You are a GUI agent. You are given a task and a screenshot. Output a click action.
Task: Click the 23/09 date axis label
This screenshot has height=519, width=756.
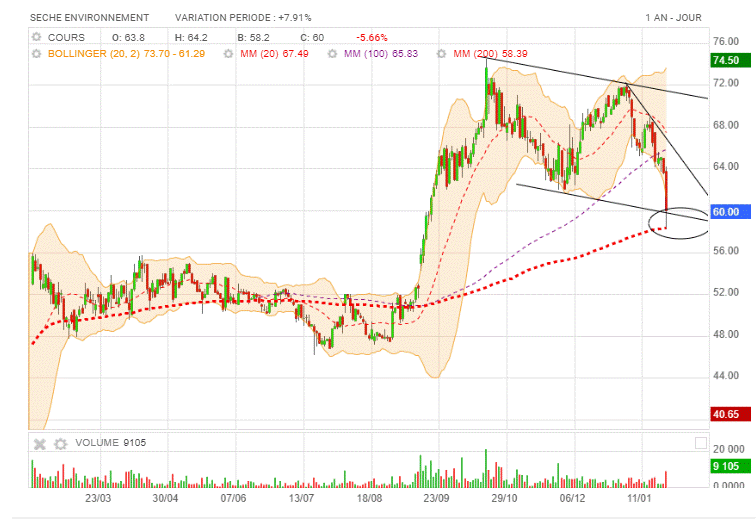click(x=437, y=498)
